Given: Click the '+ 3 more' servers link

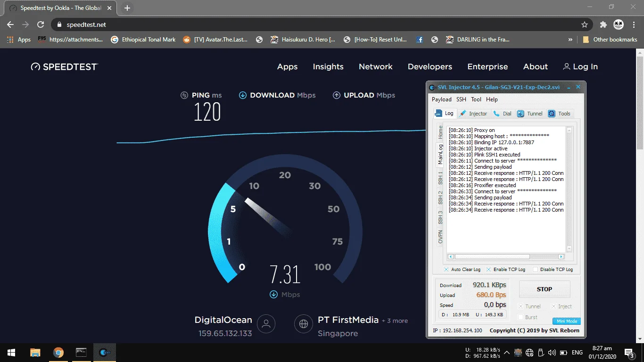Looking at the screenshot, I should [395, 321].
